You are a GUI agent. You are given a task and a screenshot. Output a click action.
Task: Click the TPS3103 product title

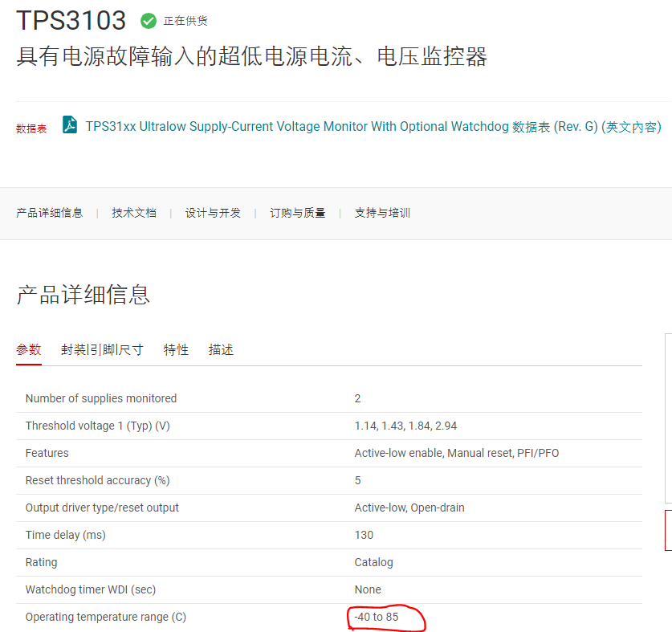71,20
